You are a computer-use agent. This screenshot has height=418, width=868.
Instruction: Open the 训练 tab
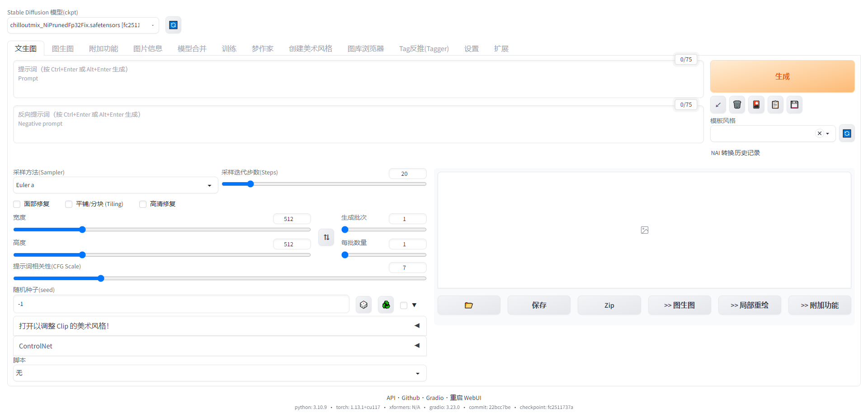coord(229,48)
